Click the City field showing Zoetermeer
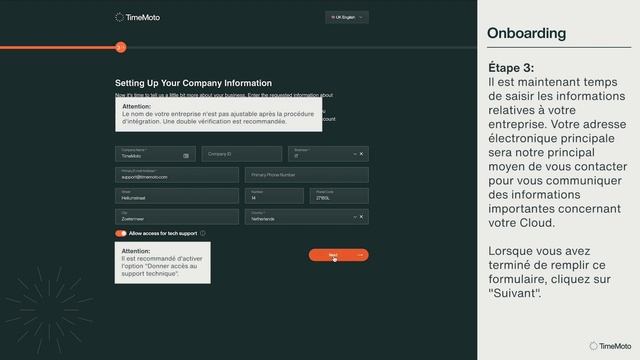640x360 pixels. 177,217
